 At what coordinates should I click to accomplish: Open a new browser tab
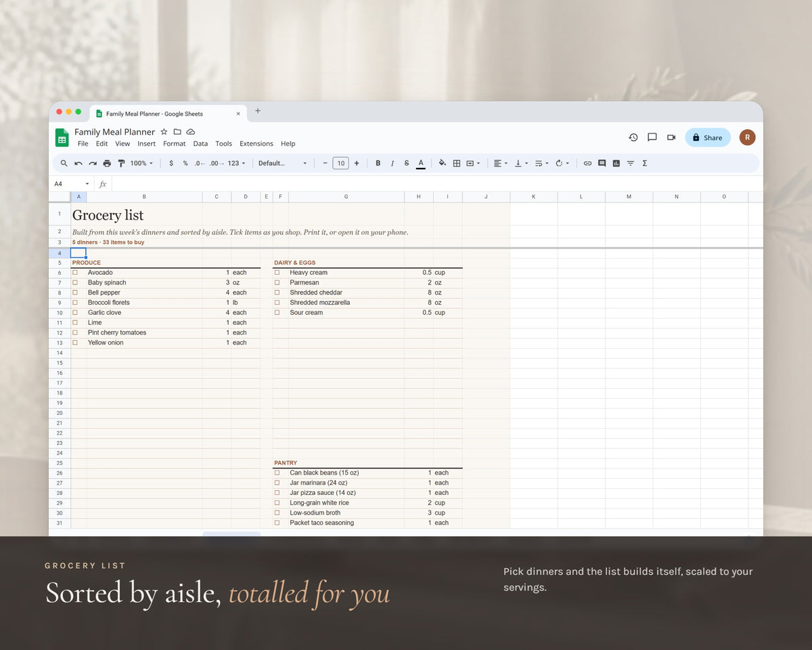point(257,111)
